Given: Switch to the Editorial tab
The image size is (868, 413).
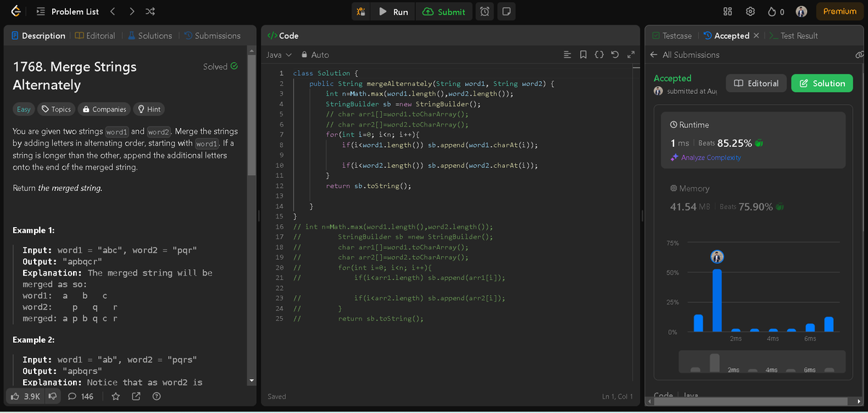Looking at the screenshot, I should (x=95, y=35).
